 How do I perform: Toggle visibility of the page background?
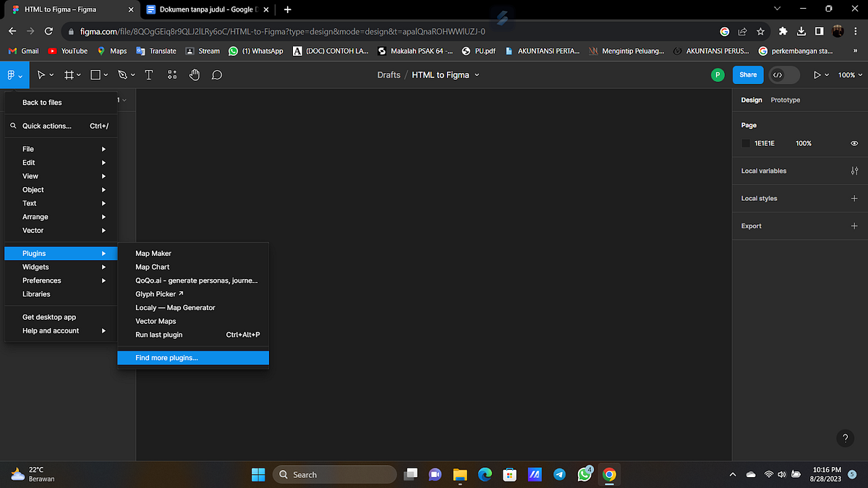pyautogui.click(x=854, y=143)
